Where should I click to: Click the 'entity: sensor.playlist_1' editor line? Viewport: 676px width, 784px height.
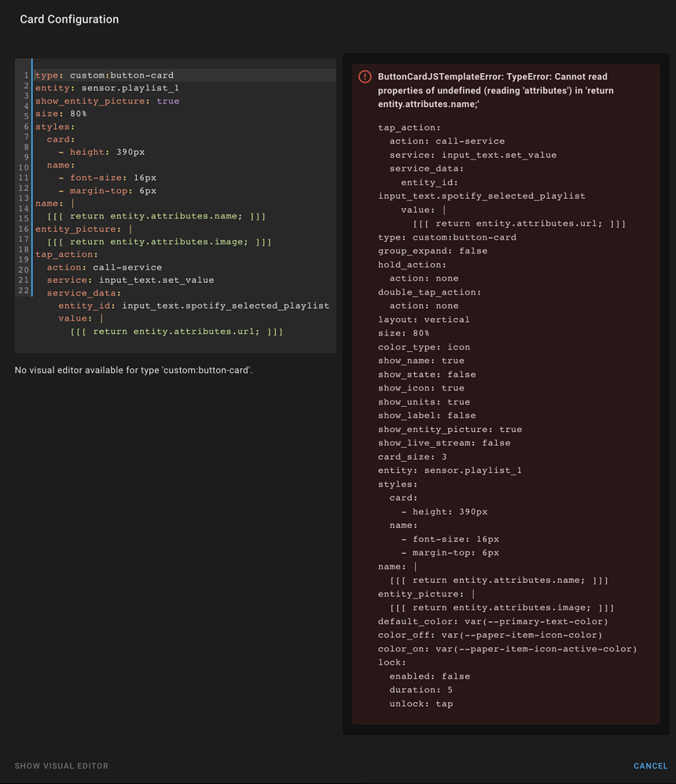(x=107, y=88)
